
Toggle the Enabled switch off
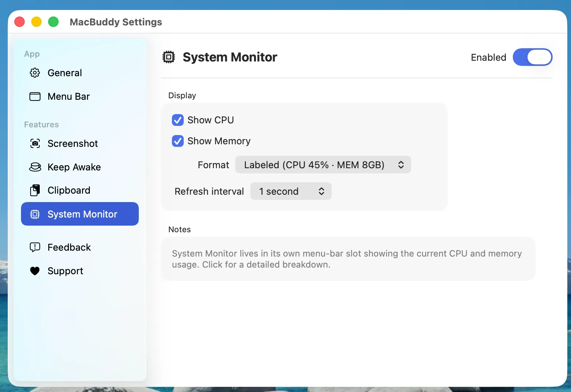532,57
